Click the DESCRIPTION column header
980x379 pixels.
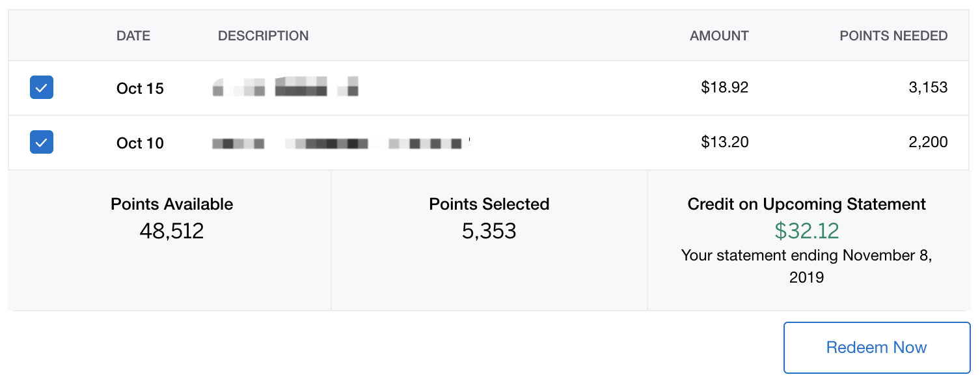pos(263,36)
